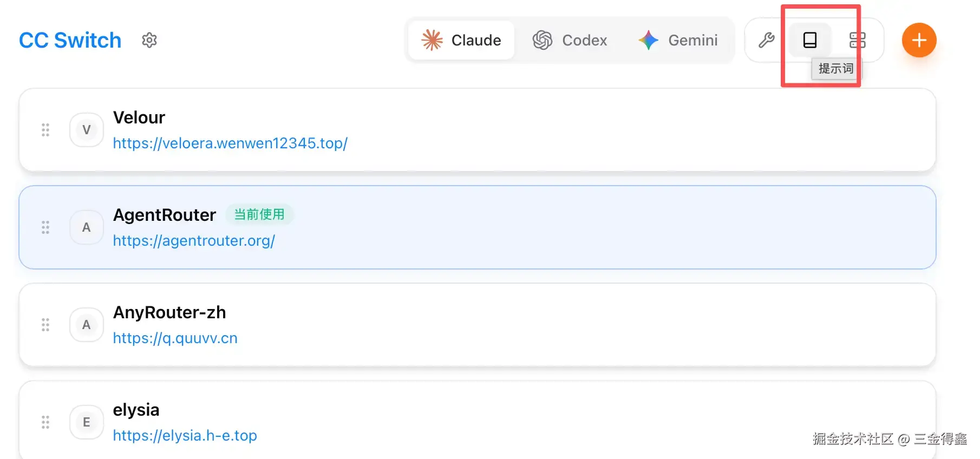Open the settings gear next to CC Switch
Viewport: 980px width, 459px height.
pos(149,40)
